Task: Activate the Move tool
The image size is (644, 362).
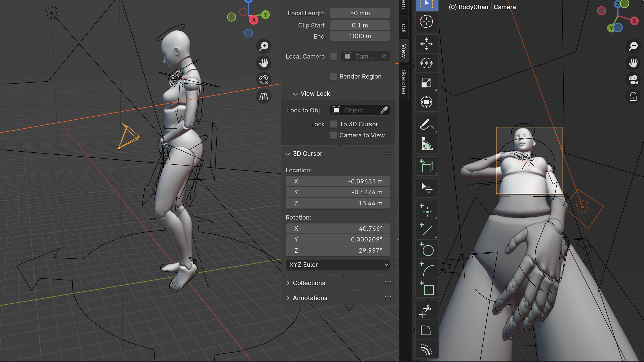Action: [427, 44]
